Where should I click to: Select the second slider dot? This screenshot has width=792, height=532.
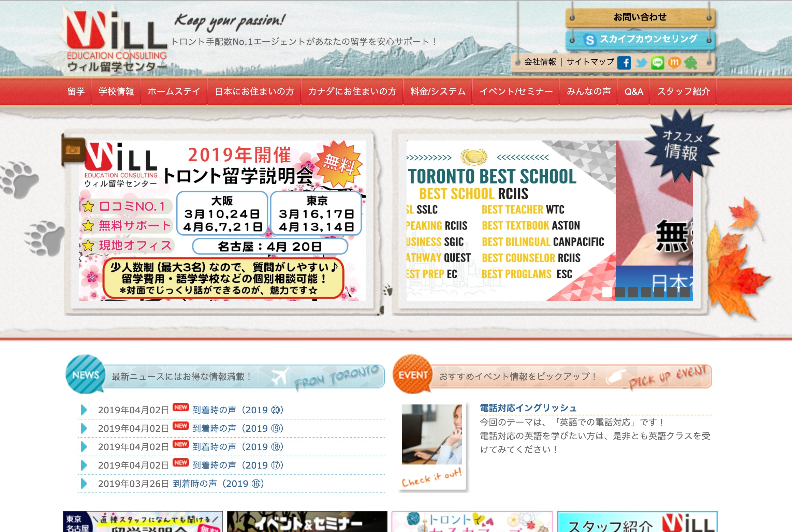pos(620,292)
